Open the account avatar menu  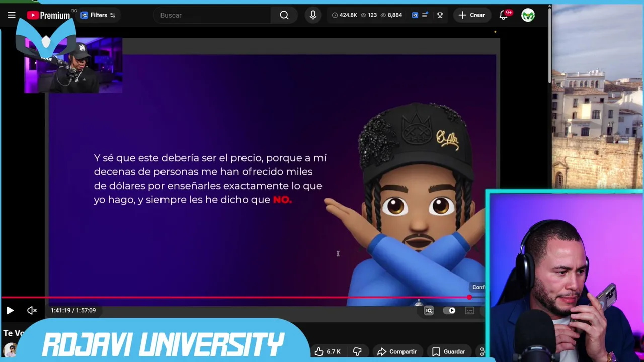(528, 15)
